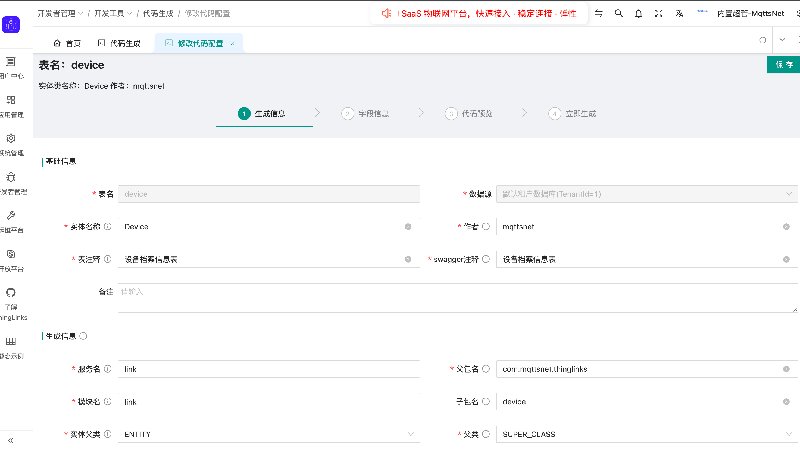Open the wrench sidebar icon

click(x=11, y=215)
